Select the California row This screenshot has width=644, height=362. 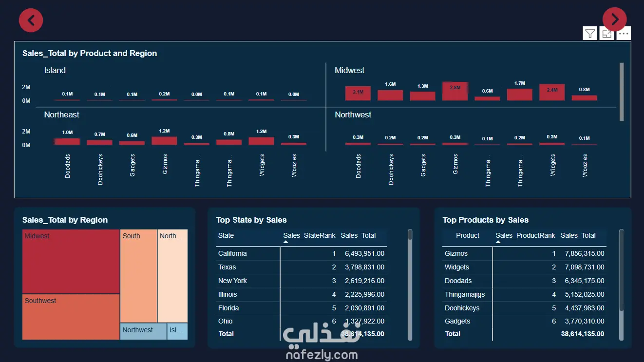tap(301, 253)
